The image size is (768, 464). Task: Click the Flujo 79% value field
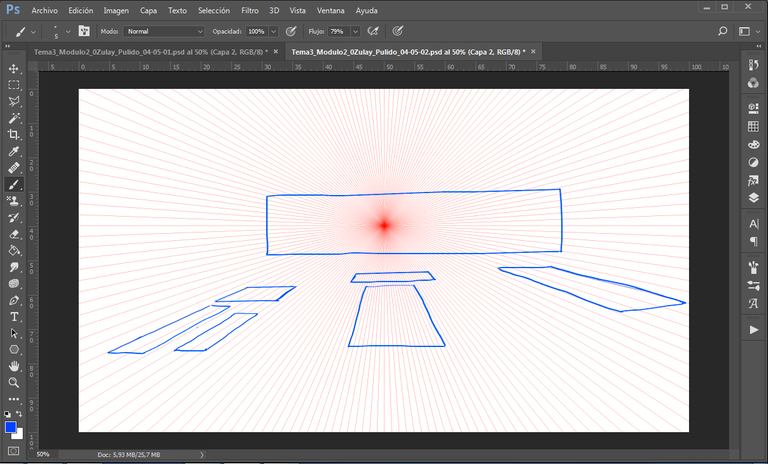pyautogui.click(x=338, y=31)
